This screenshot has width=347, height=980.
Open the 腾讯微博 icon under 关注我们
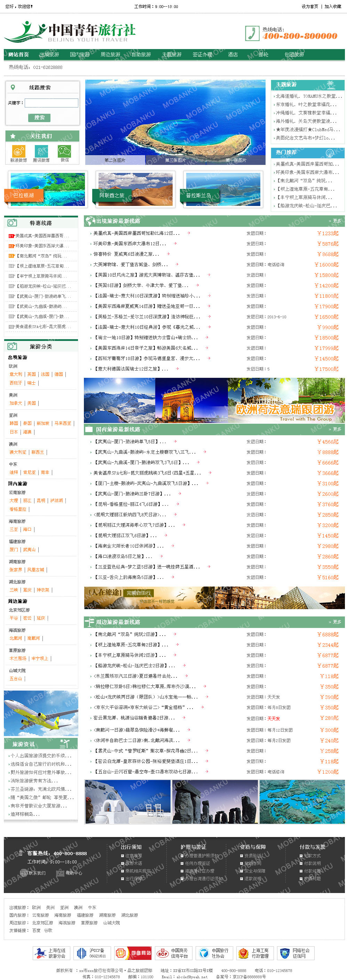(41, 151)
